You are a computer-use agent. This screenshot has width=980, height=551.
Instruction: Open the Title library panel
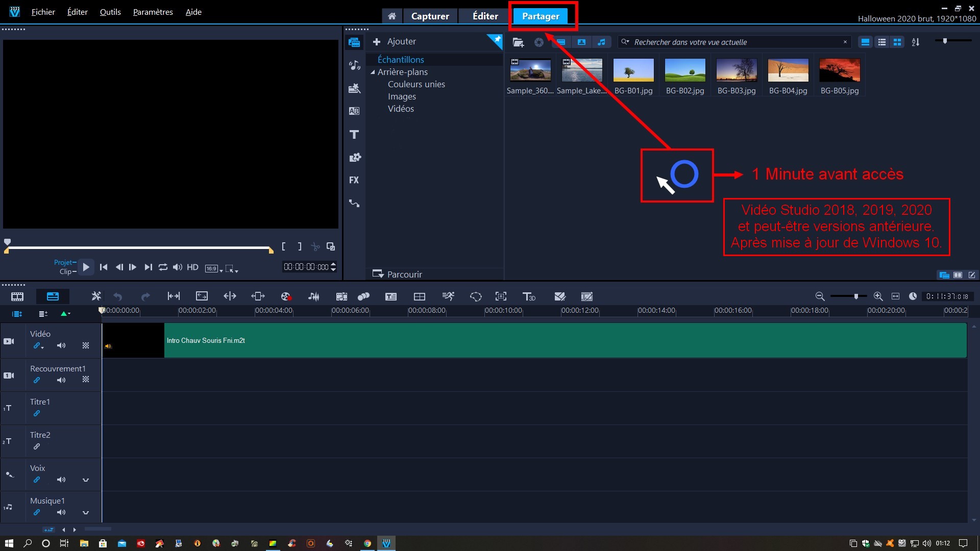click(x=354, y=135)
